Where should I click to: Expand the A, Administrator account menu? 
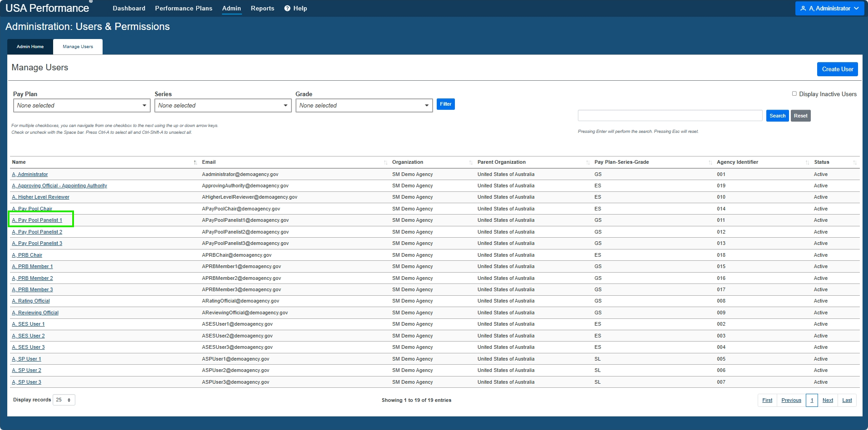(829, 8)
